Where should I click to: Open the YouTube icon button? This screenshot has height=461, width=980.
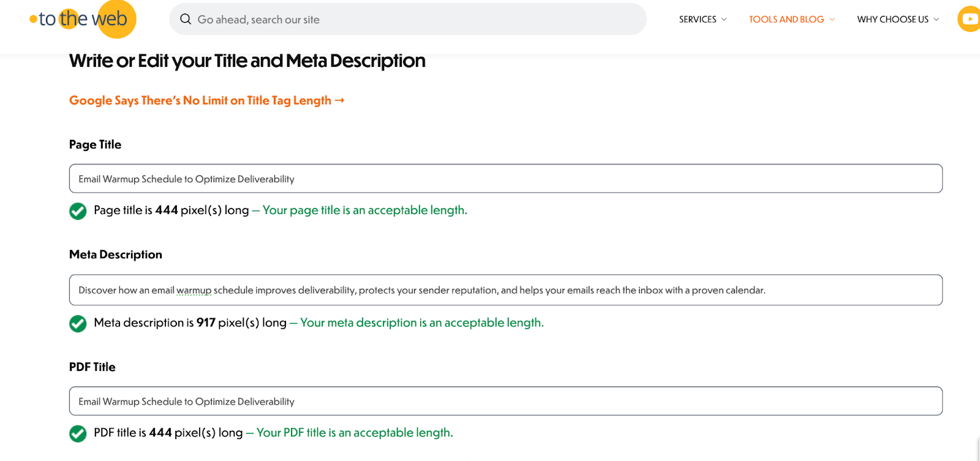coord(970,19)
